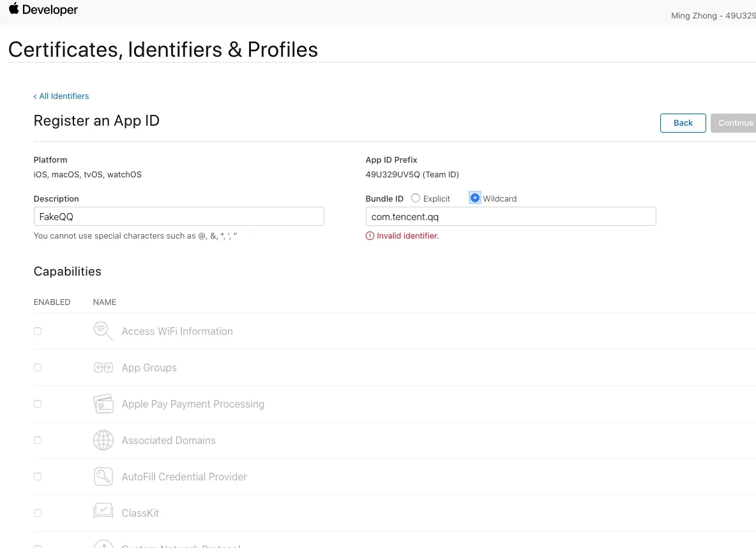This screenshot has width=756, height=548.
Task: Click the NAME column header
Action: (x=105, y=302)
